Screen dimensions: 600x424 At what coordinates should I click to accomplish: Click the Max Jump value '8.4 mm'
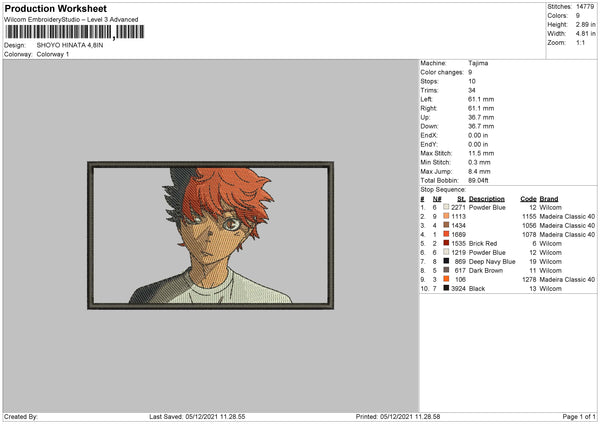pos(479,171)
